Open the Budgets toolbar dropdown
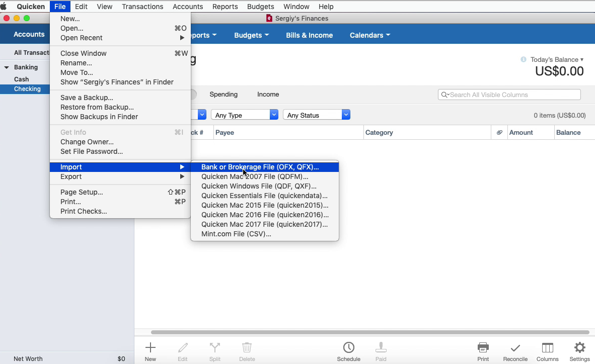This screenshot has height=364, width=595. coord(252,35)
